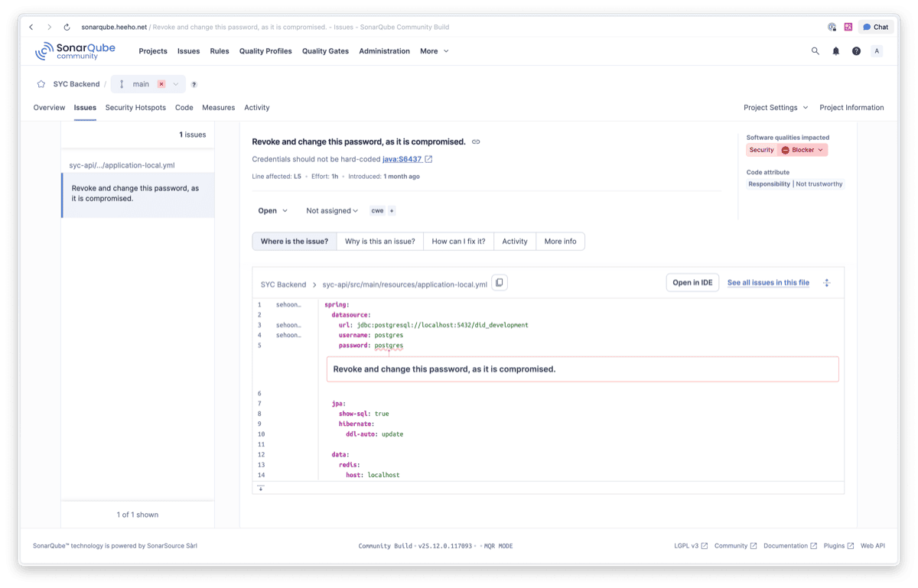Image resolution: width=918 pixels, height=588 pixels.
Task: Expand the Project Settings menu
Action: [776, 108]
